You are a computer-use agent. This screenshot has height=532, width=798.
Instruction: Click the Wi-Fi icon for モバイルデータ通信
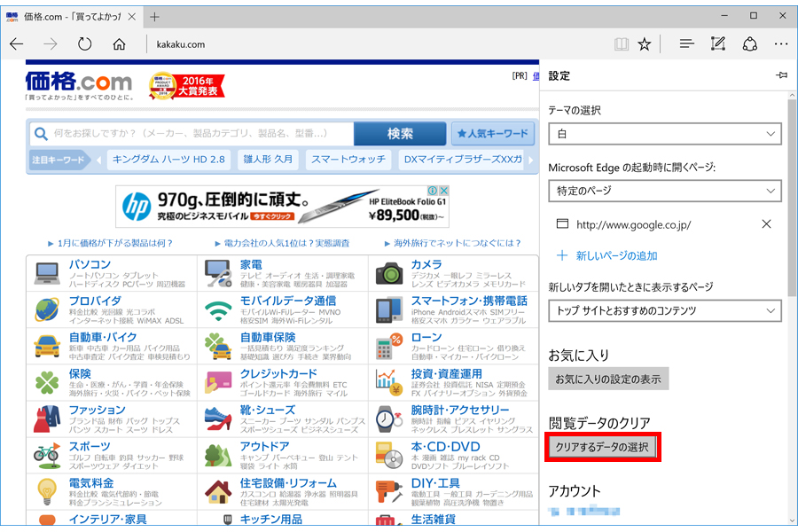[218, 309]
